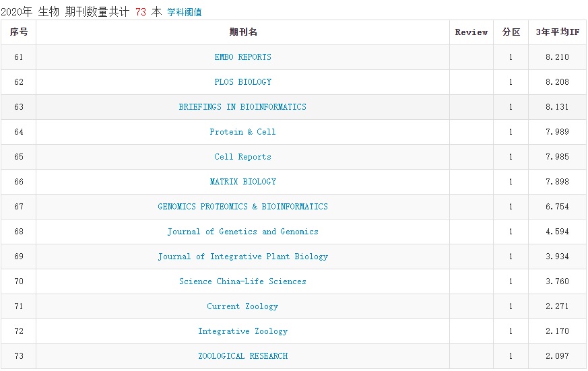Click the 期刊名 column header
Viewport: 588px width, 371px height.
pos(242,32)
